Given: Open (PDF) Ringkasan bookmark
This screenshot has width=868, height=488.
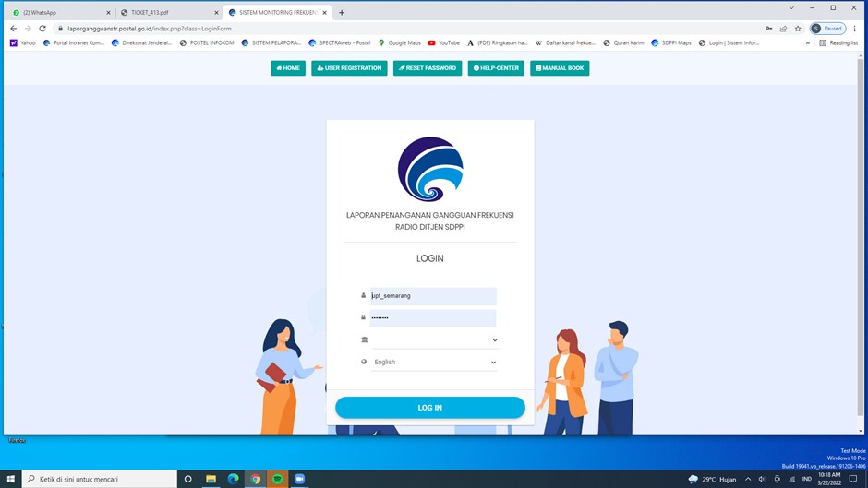Looking at the screenshot, I should point(498,42).
